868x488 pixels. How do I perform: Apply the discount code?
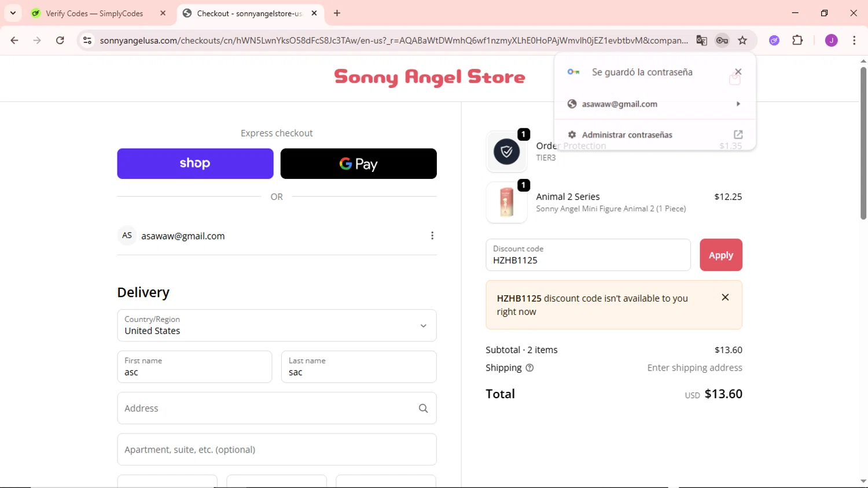pos(721,255)
